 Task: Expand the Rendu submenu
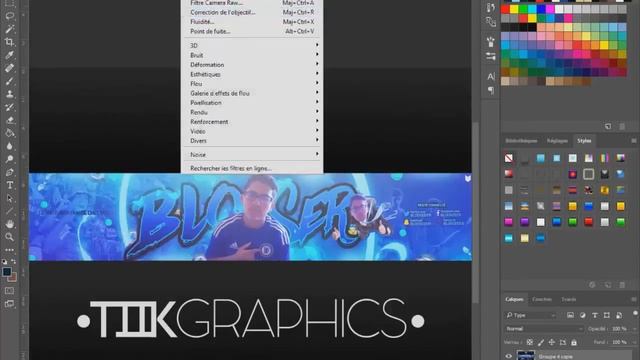[252, 112]
